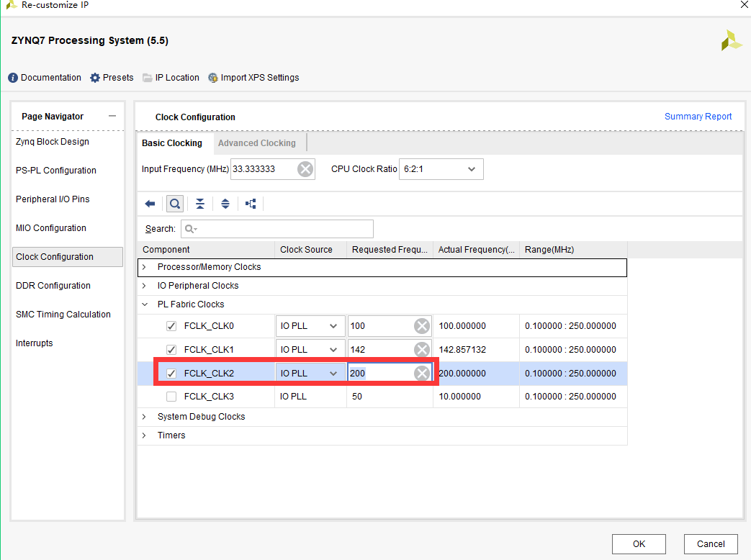Open MIO Configuration page
This screenshot has height=560, width=751.
tap(51, 228)
